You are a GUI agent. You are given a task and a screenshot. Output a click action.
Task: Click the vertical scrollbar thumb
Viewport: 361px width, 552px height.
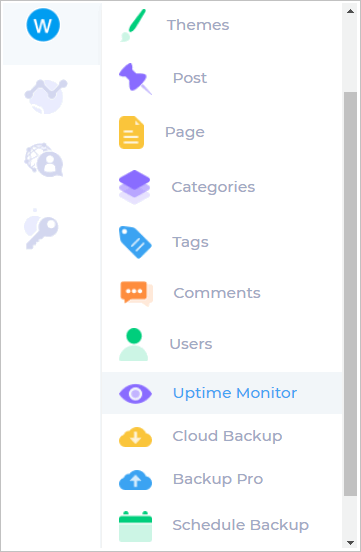coord(350,294)
